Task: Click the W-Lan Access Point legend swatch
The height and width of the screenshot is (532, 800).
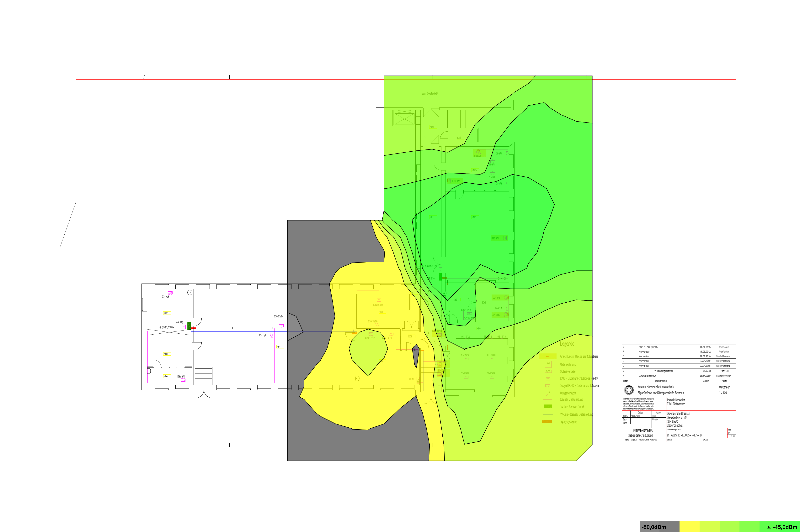Action: coord(548,406)
